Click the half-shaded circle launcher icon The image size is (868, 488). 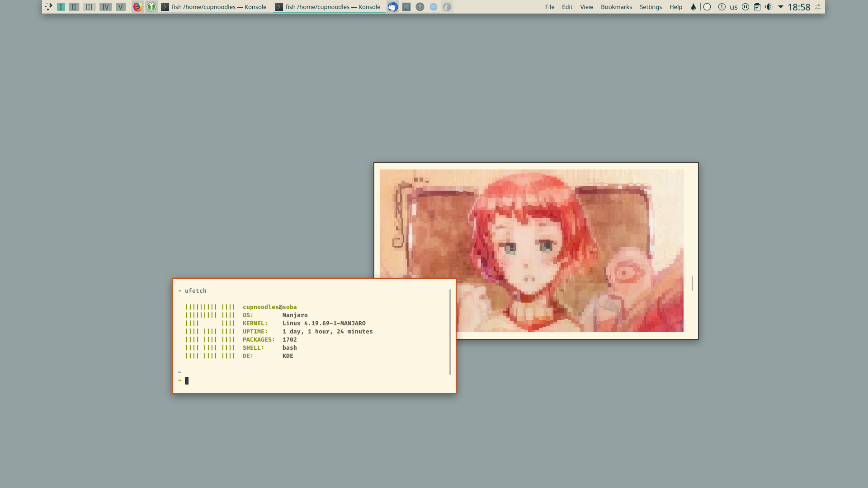pos(447,7)
